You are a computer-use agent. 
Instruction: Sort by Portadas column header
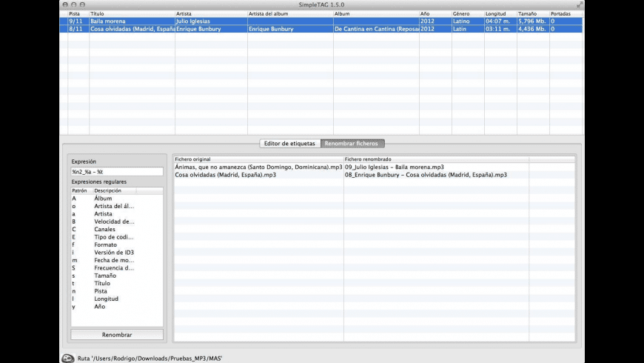[566, 13]
